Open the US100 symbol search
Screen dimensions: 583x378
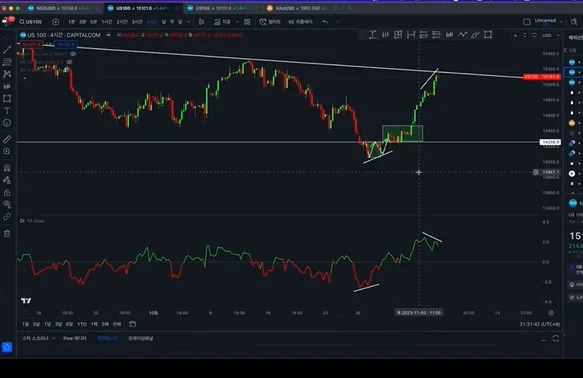click(31, 22)
